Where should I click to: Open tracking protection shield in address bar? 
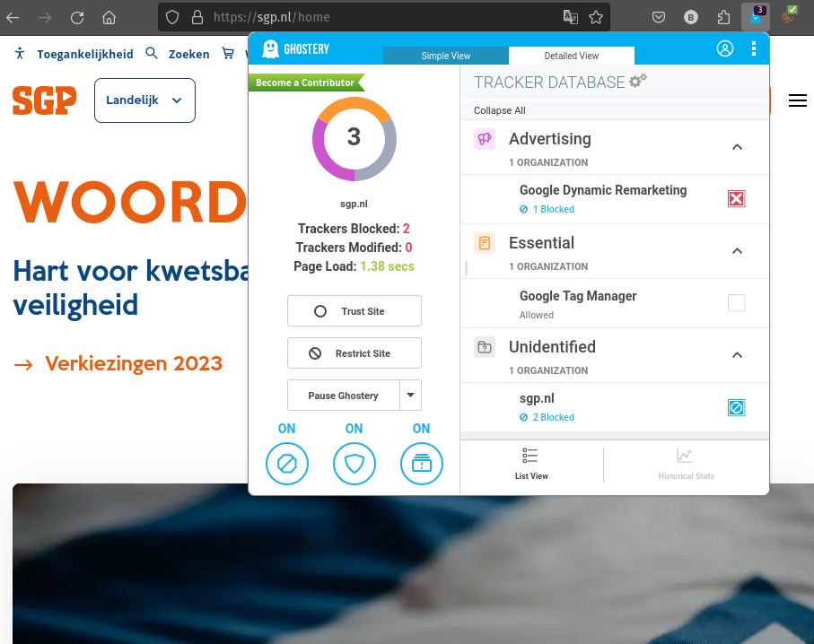tap(172, 18)
